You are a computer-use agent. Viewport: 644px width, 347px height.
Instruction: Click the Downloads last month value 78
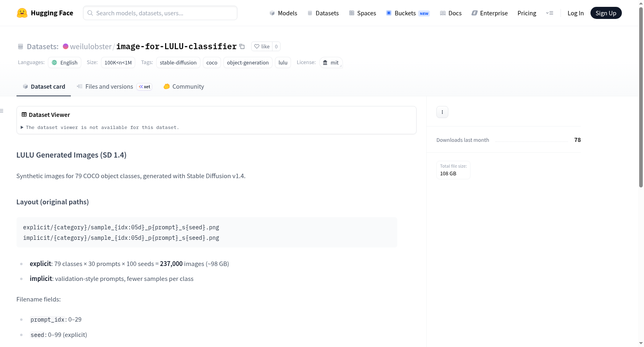pos(578,140)
